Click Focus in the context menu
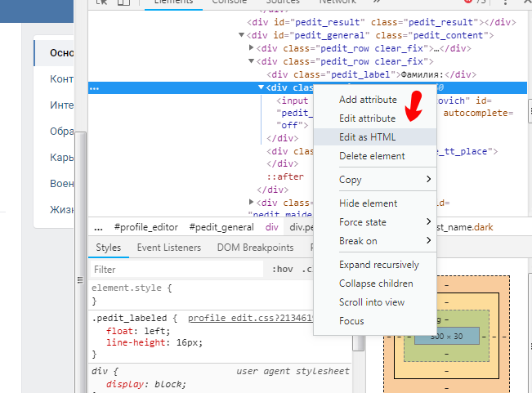Screen dimensions: 532x393 pyautogui.click(x=351, y=321)
